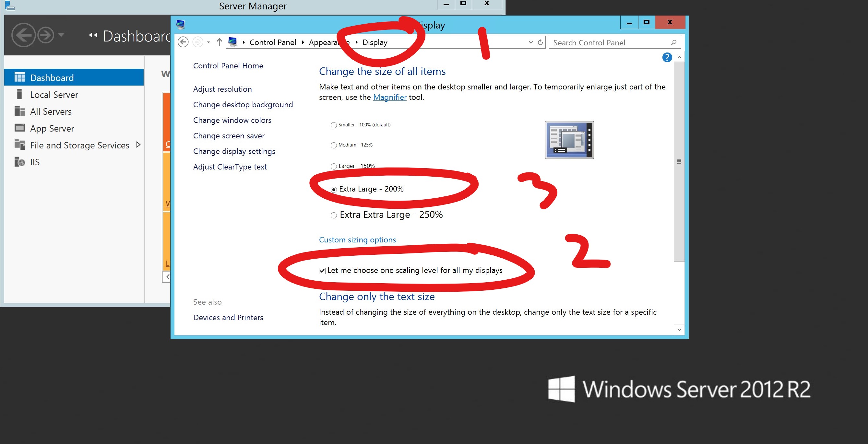Screen dimensions: 868x444
Task: Uncheck Let me choose one scaling level checkbox
Action: point(322,271)
